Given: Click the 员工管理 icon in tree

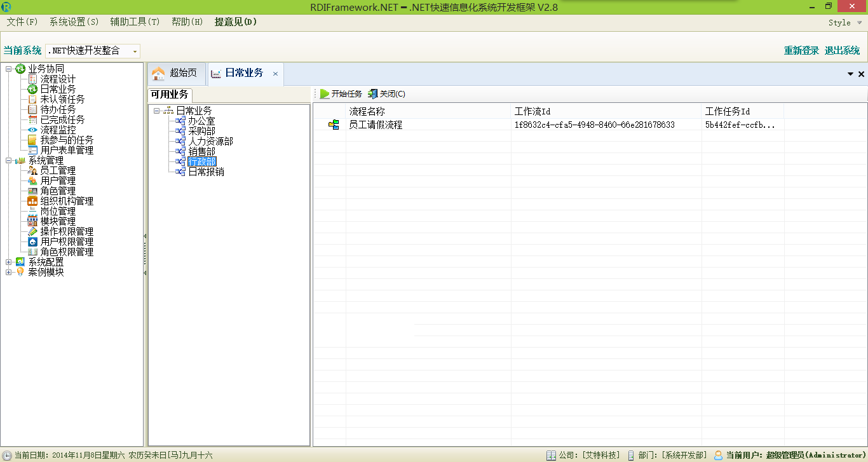Looking at the screenshot, I should [x=32, y=170].
